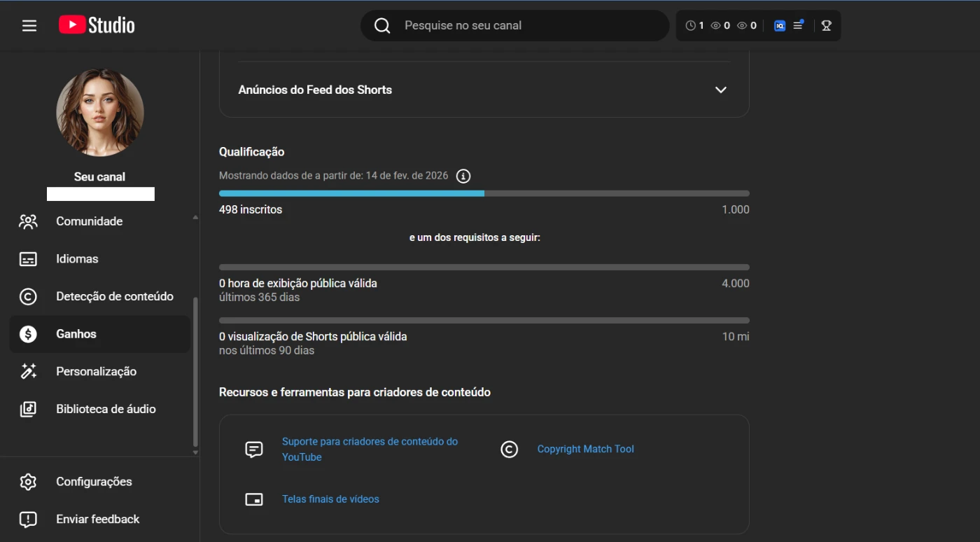Click the clock counter icon
This screenshot has height=542, width=980.
[x=691, y=26]
